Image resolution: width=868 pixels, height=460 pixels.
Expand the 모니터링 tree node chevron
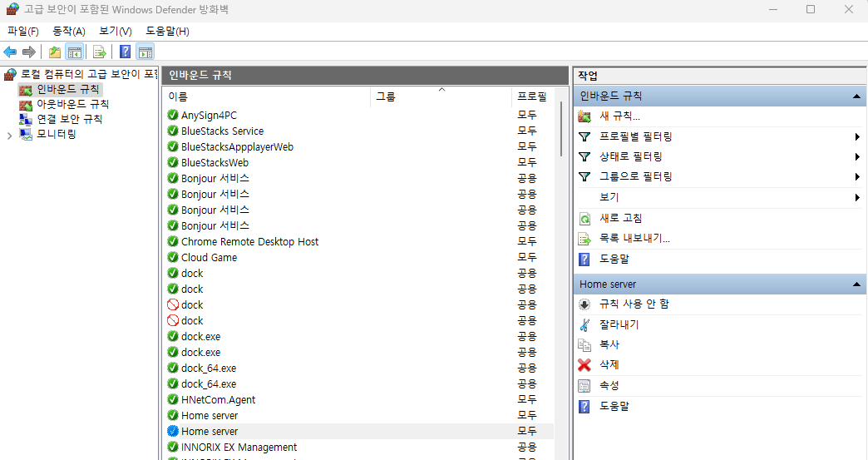click(9, 135)
